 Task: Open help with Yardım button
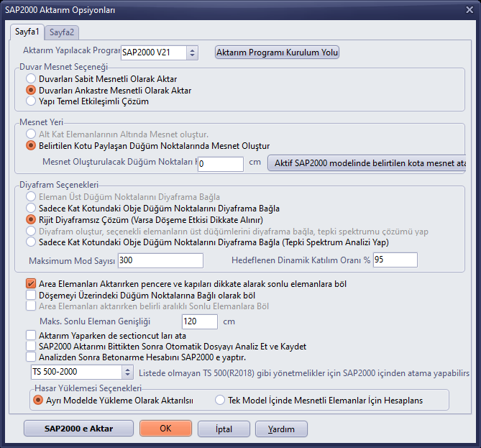pos(281,429)
